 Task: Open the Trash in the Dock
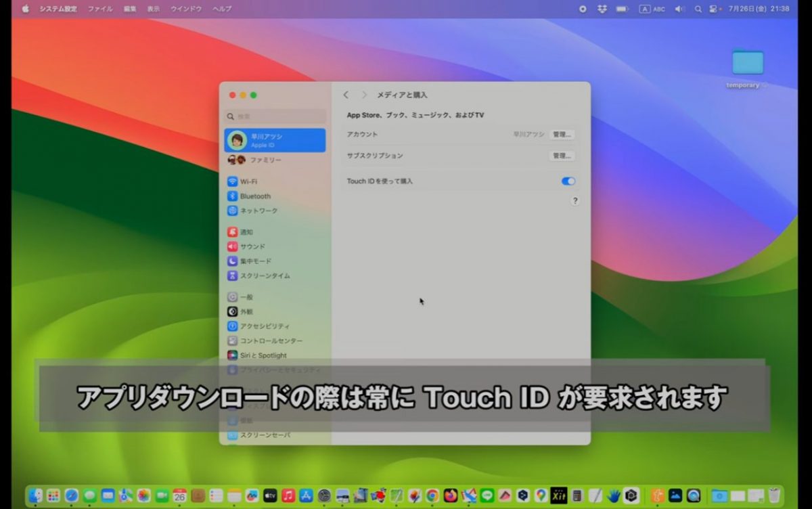pos(774,495)
